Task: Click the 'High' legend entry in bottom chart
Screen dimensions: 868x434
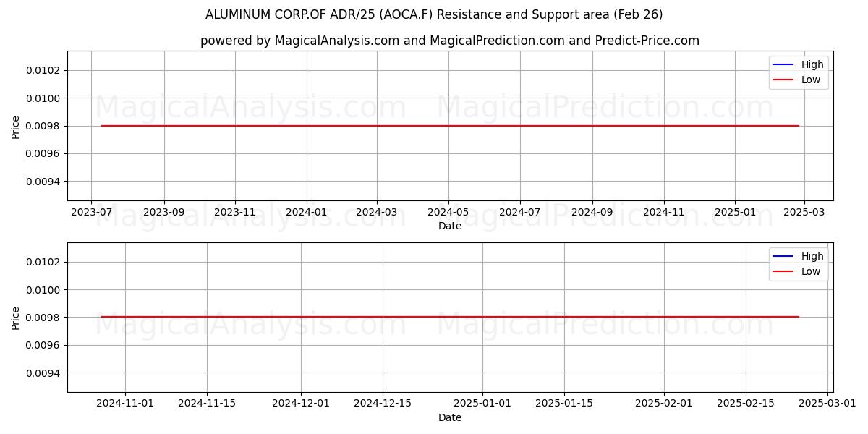Action: pos(812,256)
